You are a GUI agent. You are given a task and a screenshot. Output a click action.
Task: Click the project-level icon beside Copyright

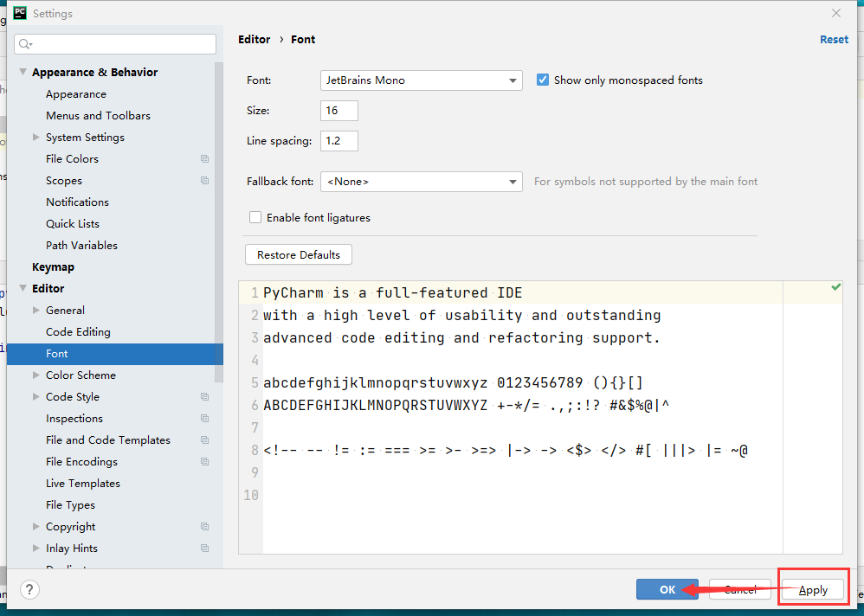(204, 527)
